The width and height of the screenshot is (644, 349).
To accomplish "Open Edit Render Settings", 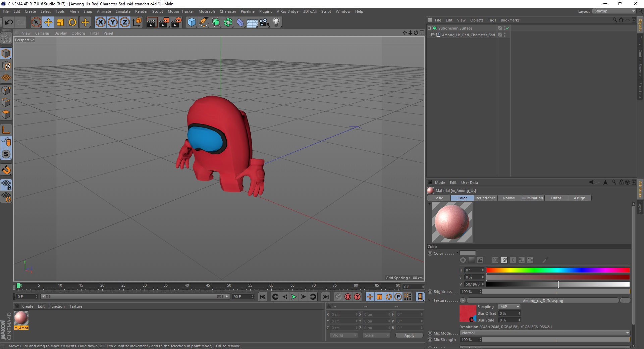I will pyautogui.click(x=176, y=22).
